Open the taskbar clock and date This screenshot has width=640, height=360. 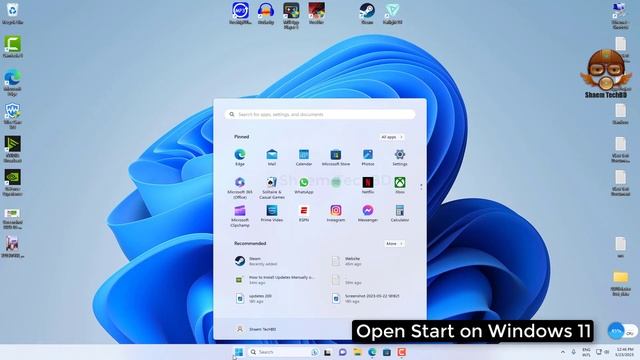click(624, 352)
